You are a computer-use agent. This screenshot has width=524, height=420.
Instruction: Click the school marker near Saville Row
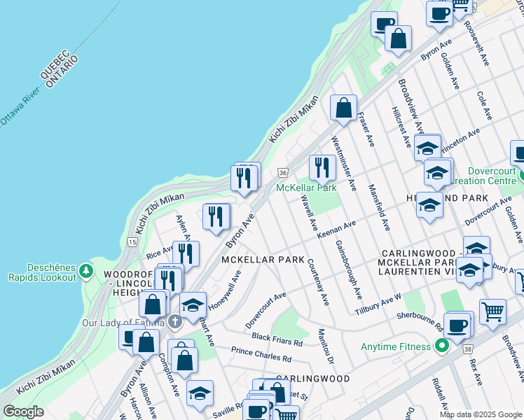pos(200,393)
